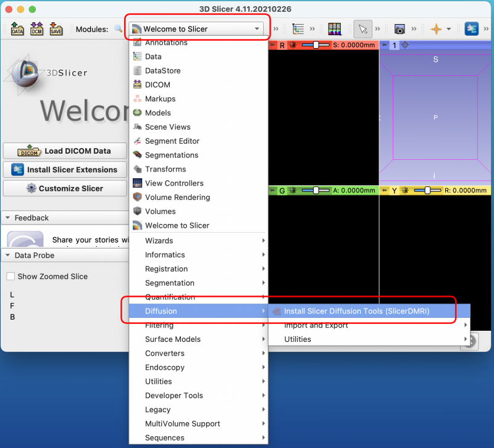
Task: Click the red slice view pin icon
Action: 273,45
